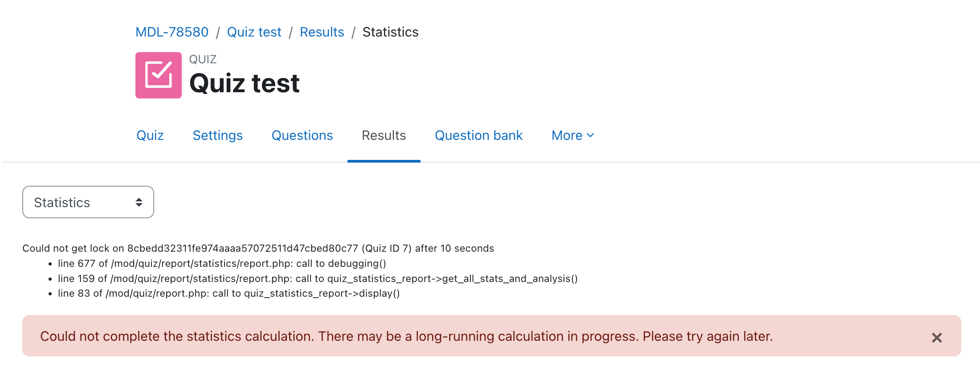
Task: Click the up-down arrows in Statistics selector
Action: pyautogui.click(x=139, y=202)
